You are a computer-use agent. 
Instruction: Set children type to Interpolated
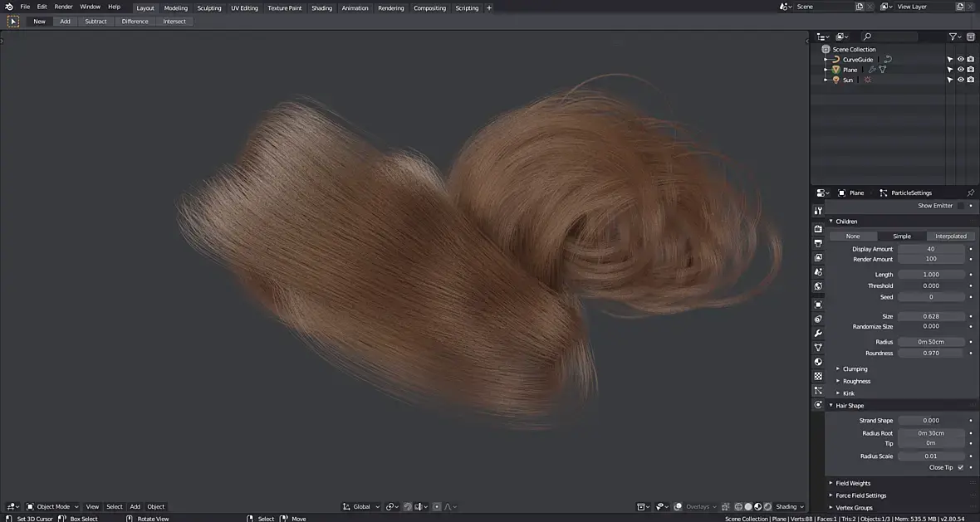pyautogui.click(x=951, y=236)
